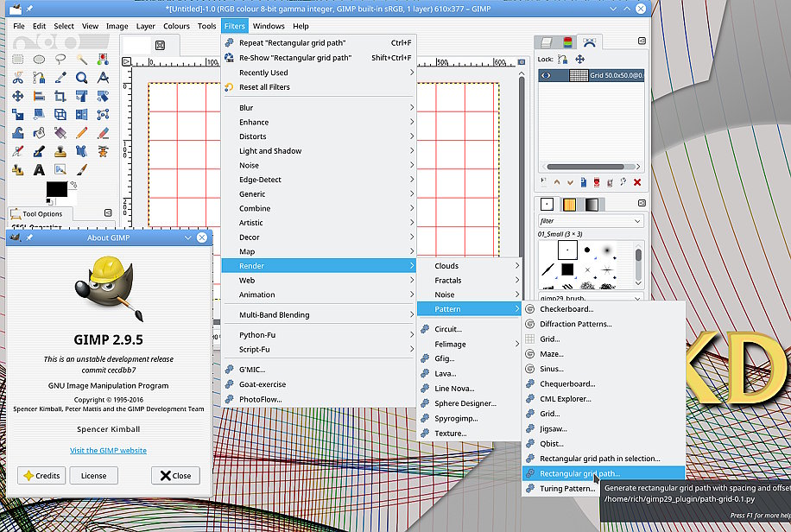Select the Clone stamp tool
The height and width of the screenshot is (532, 791).
pos(60,151)
